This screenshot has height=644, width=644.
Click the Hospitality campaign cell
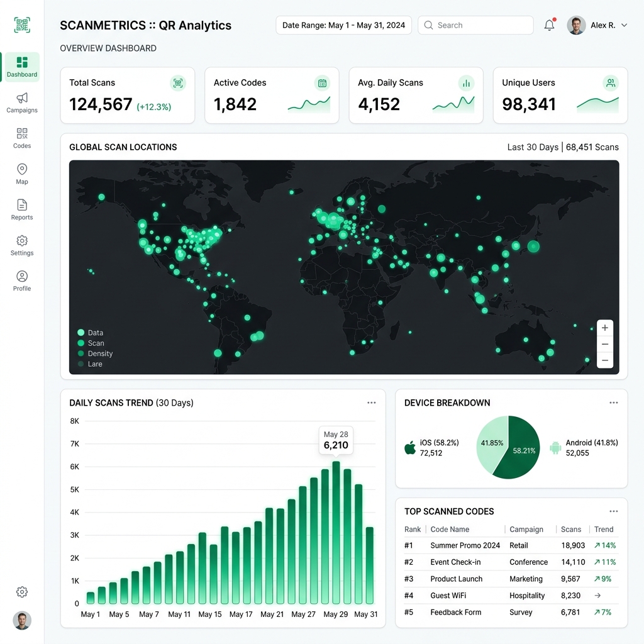[527, 596]
